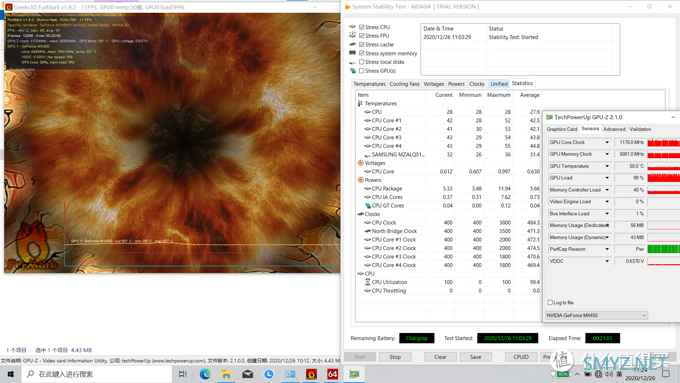Screen dimensions: 680x383
Task: Click the taskbar search box
Action: pos(98,374)
